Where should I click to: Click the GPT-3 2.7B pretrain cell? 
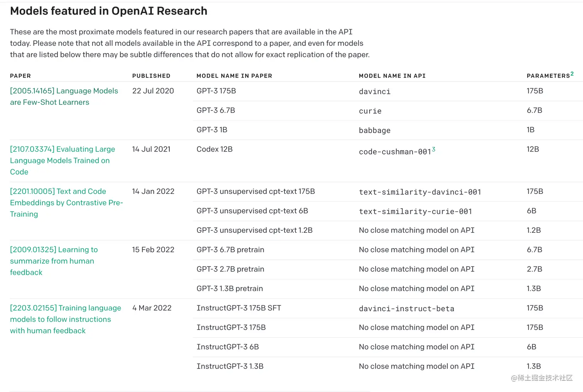231,269
